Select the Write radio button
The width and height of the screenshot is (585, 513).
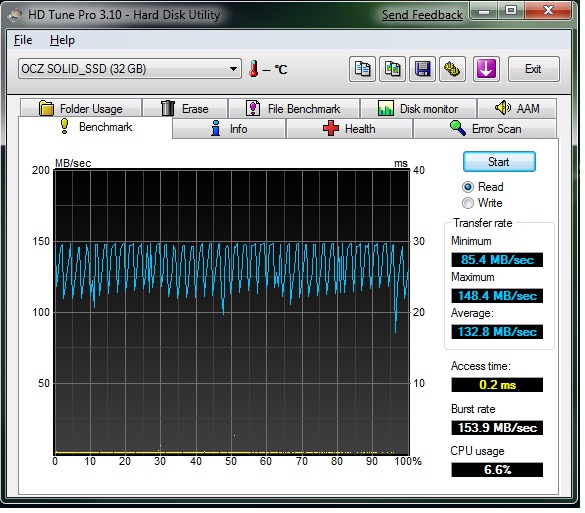[468, 203]
